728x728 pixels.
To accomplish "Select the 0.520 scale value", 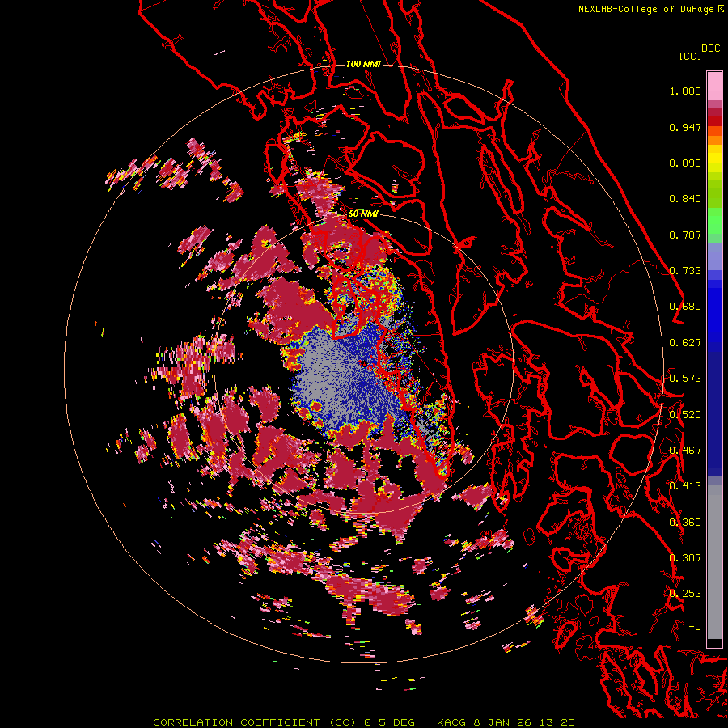I will point(685,414).
